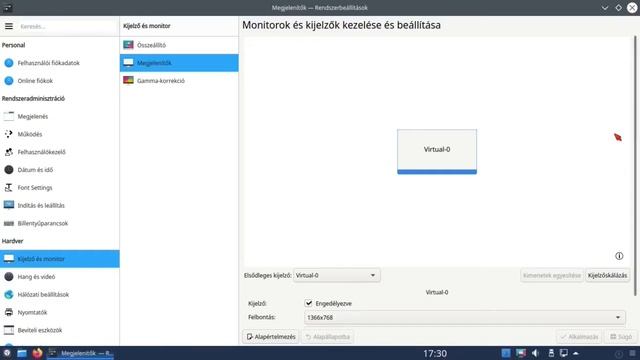Click the clock showing 17:30
The height and width of the screenshot is (360, 640).
(435, 353)
